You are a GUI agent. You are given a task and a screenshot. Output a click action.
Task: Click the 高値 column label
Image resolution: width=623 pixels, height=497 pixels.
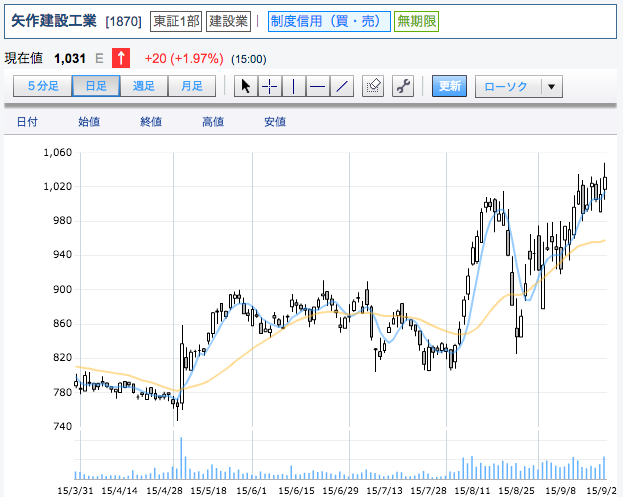213,122
